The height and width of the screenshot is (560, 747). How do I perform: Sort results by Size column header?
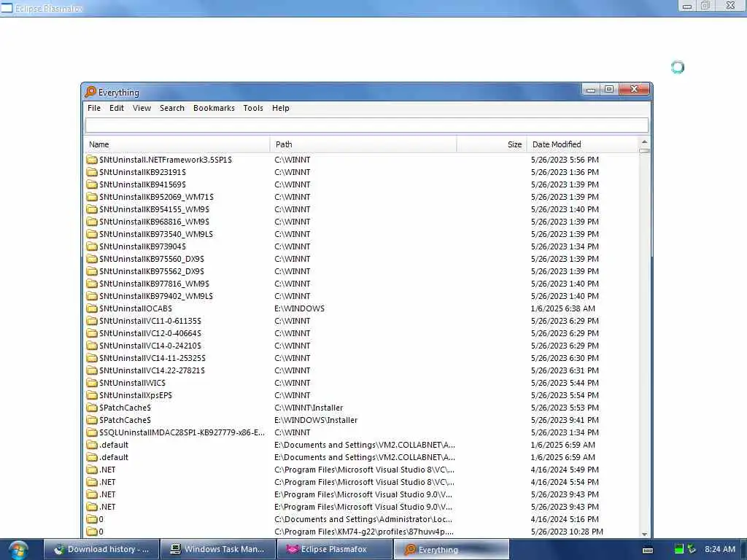point(491,144)
